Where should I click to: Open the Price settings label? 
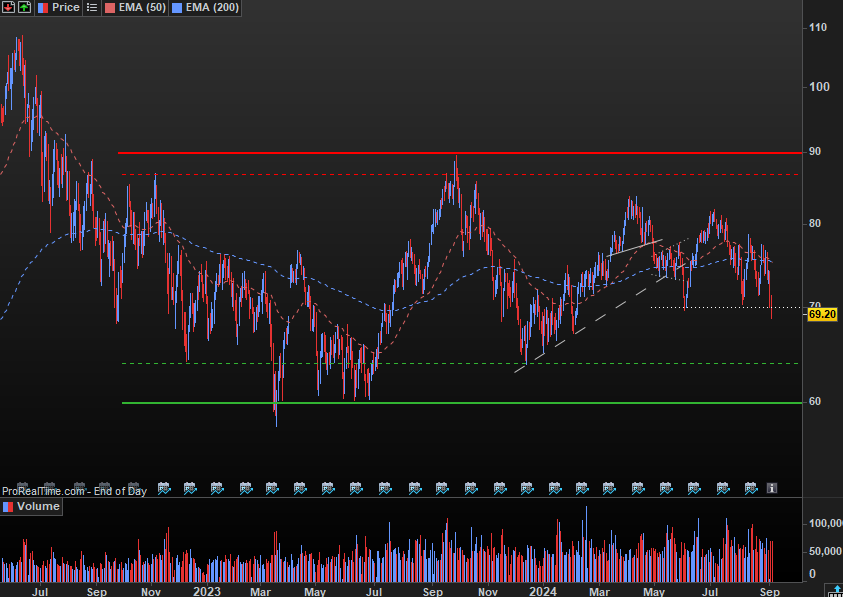point(66,8)
